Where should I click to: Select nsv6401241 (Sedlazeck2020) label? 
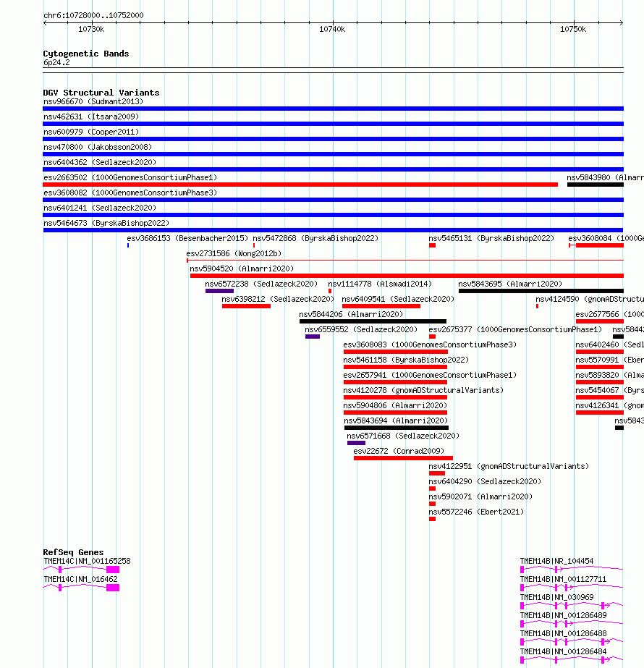[x=100, y=208]
